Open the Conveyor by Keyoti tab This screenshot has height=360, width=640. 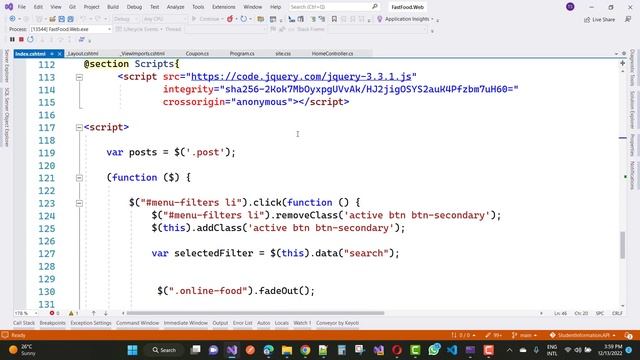(338, 323)
